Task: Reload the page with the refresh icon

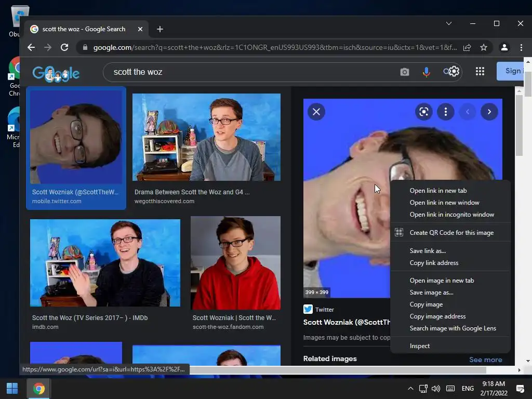Action: [64, 47]
